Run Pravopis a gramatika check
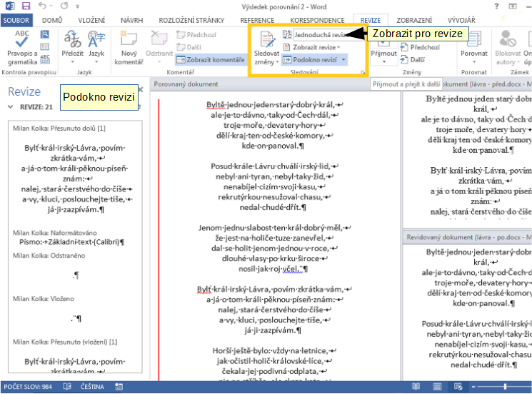The width and height of the screenshot is (532, 394). coord(22,48)
